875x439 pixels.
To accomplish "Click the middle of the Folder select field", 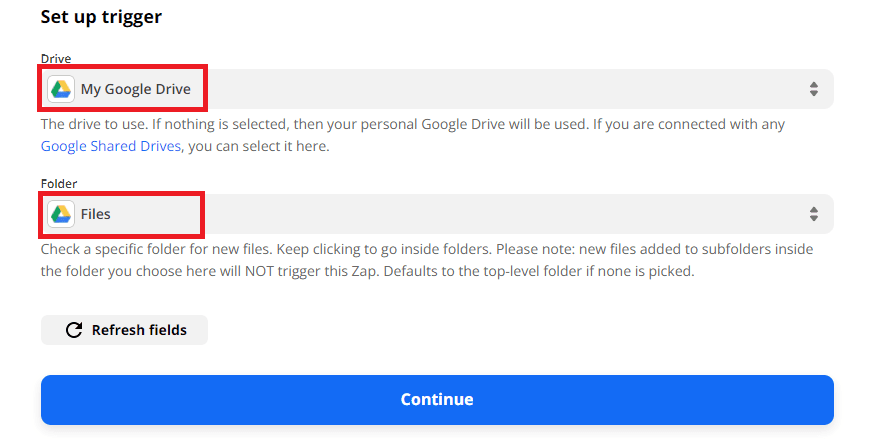I will (437, 214).
